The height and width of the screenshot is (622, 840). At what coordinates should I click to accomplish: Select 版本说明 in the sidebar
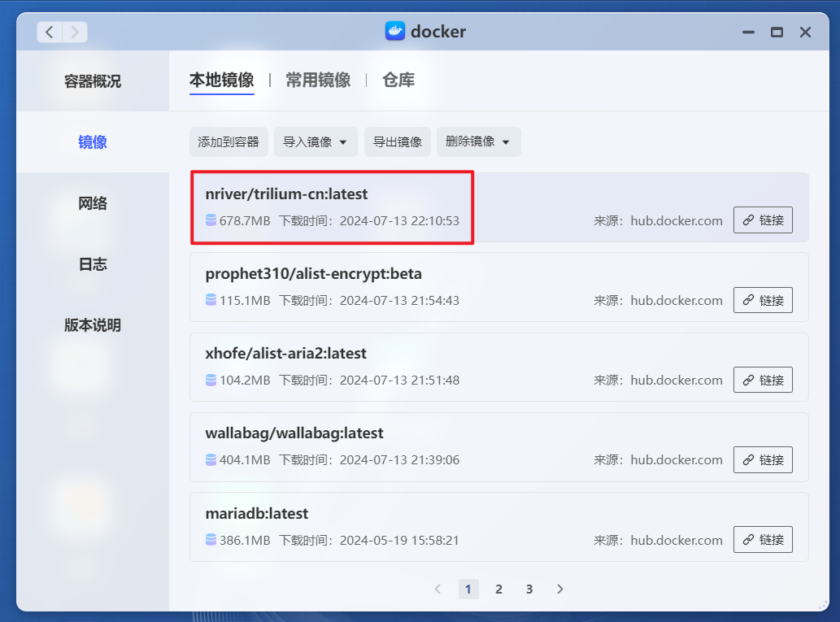pyautogui.click(x=92, y=324)
